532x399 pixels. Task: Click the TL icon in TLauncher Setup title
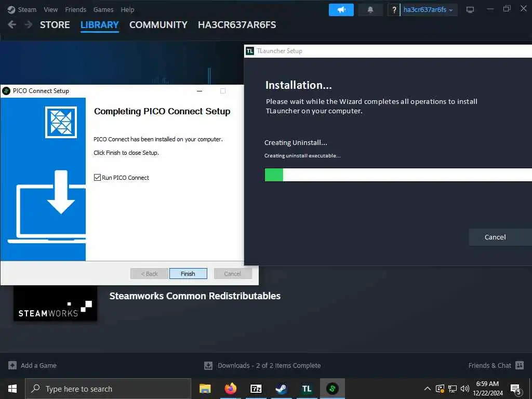click(x=250, y=51)
